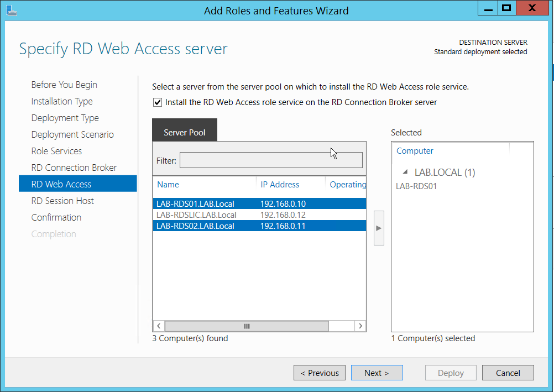Go to RD Session Host step

pos(62,201)
